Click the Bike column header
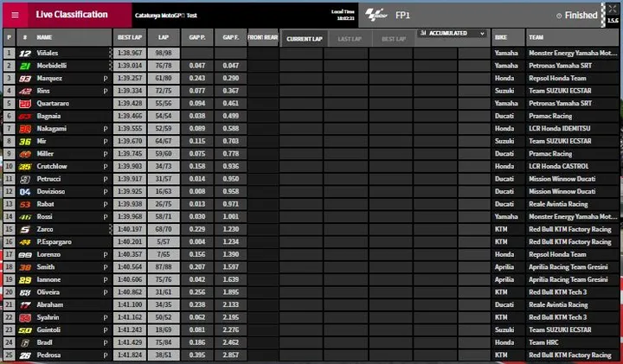 (x=508, y=37)
